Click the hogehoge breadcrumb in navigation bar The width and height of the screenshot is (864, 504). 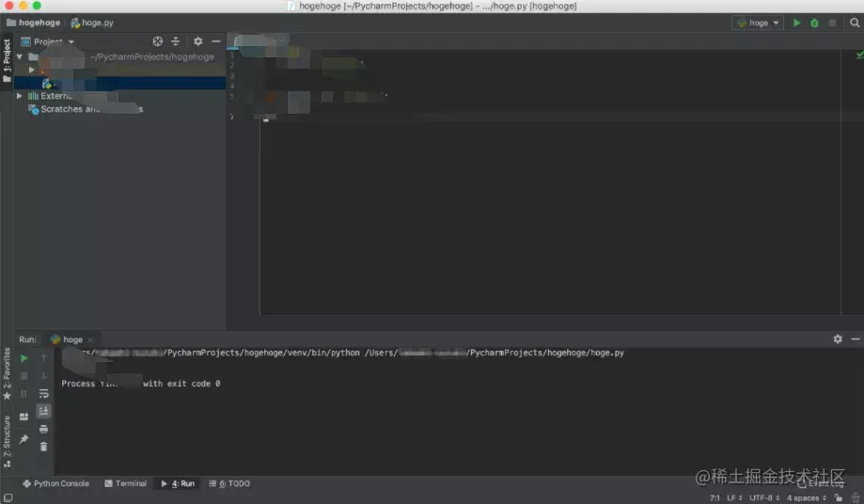click(33, 23)
